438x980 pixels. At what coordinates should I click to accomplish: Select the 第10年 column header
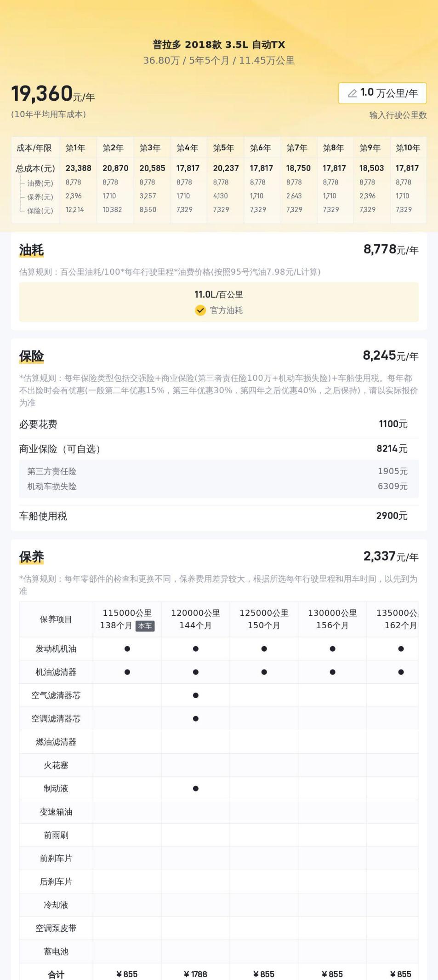click(x=408, y=148)
